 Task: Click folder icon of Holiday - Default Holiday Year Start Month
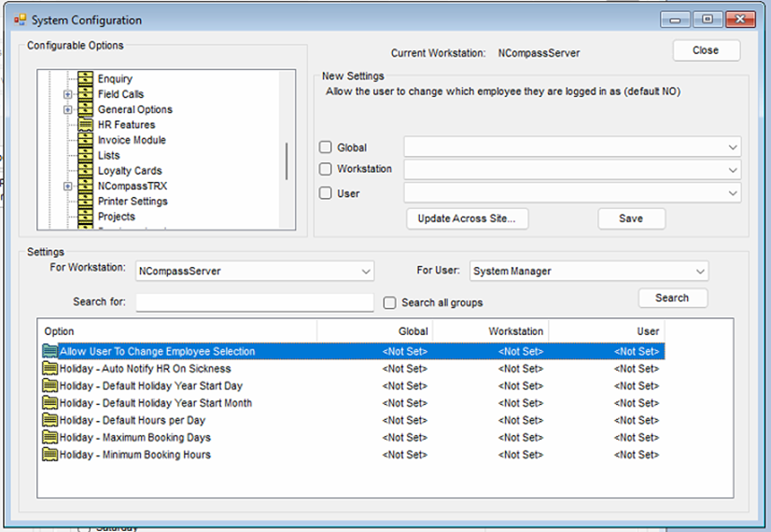tap(49, 402)
